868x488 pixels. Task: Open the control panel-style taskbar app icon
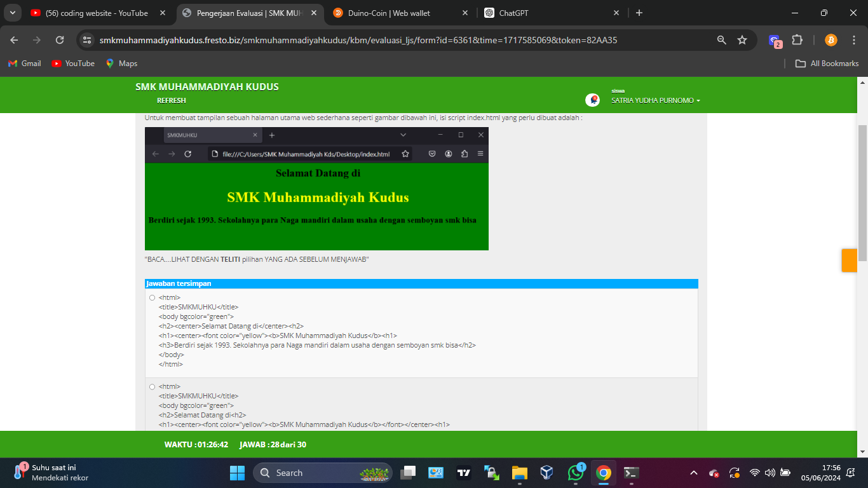(436, 473)
